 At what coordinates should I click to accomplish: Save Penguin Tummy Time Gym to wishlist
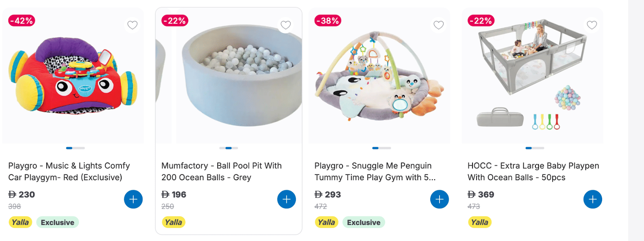pos(439,25)
